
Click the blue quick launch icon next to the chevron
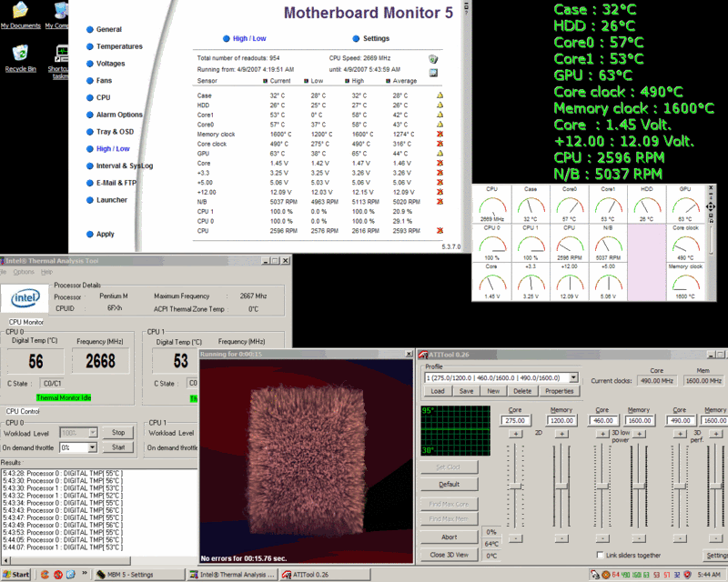[71, 575]
